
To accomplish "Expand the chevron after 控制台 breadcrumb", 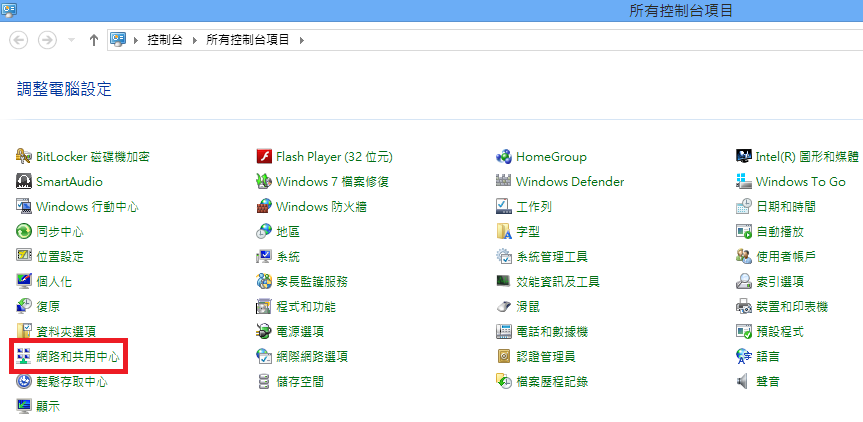I will coord(194,40).
